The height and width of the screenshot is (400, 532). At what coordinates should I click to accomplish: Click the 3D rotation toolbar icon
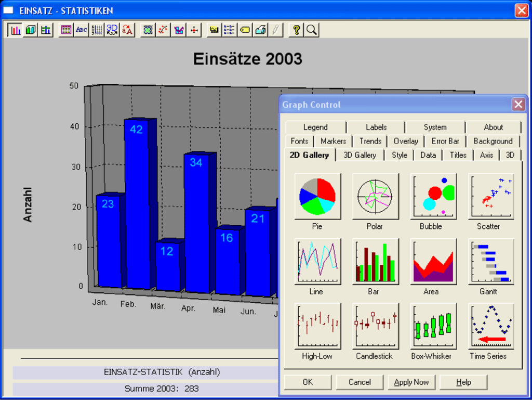click(112, 30)
